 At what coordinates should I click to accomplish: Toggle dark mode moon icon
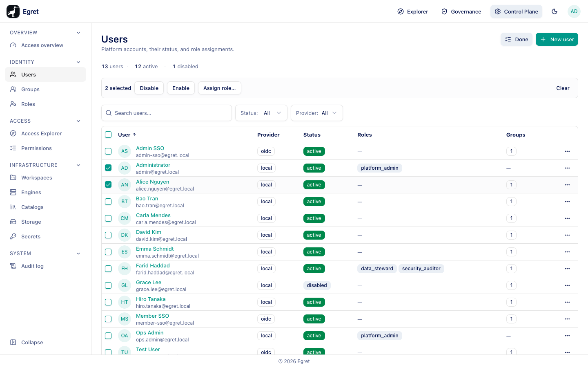click(x=555, y=11)
